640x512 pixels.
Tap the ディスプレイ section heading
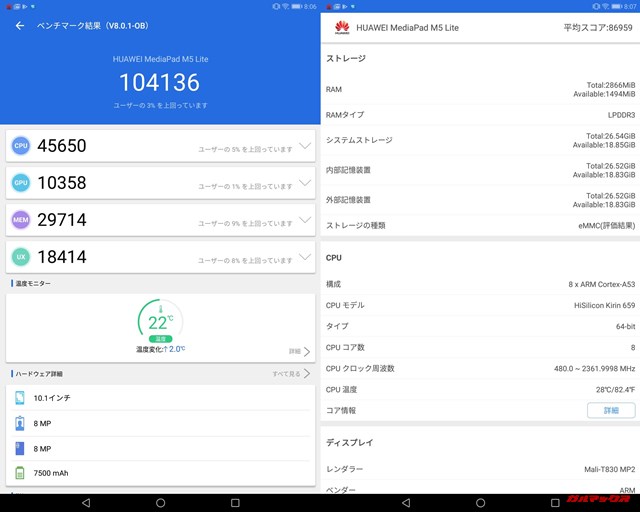(349, 443)
